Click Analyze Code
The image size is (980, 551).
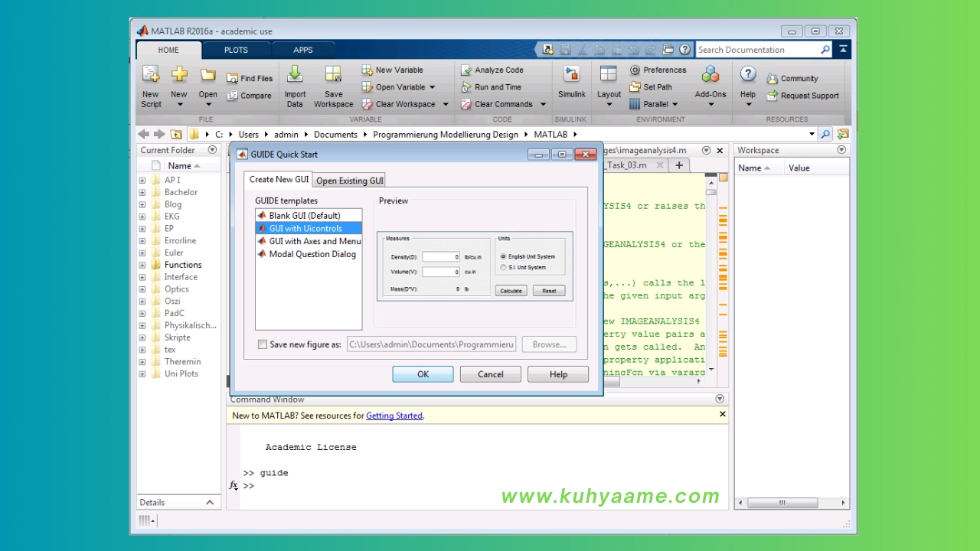[492, 70]
